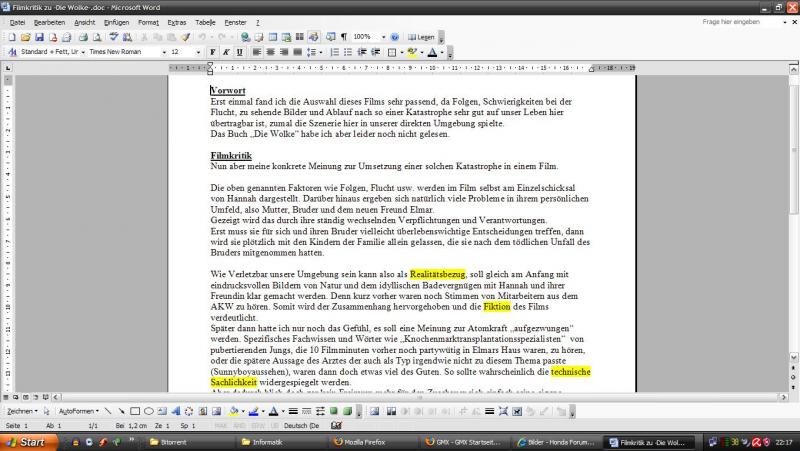Open the Einfügen menu
Viewport: 800px width, 451px height.
(x=116, y=21)
